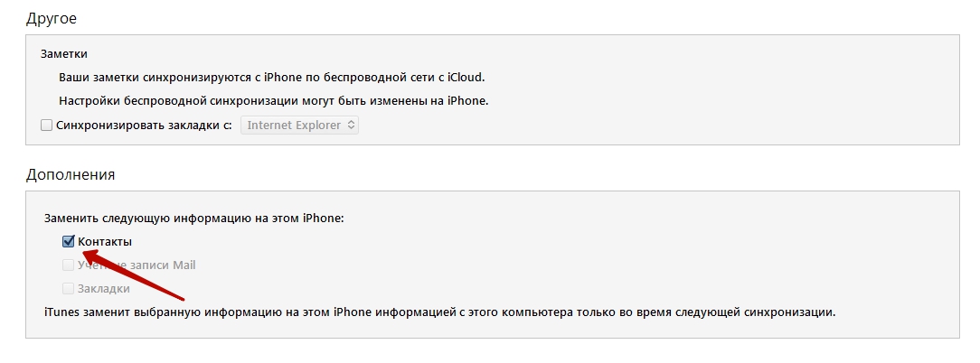Click the arrows on the Internet Explorer combo box
Image resolution: width=980 pixels, height=363 pixels.
352,126
